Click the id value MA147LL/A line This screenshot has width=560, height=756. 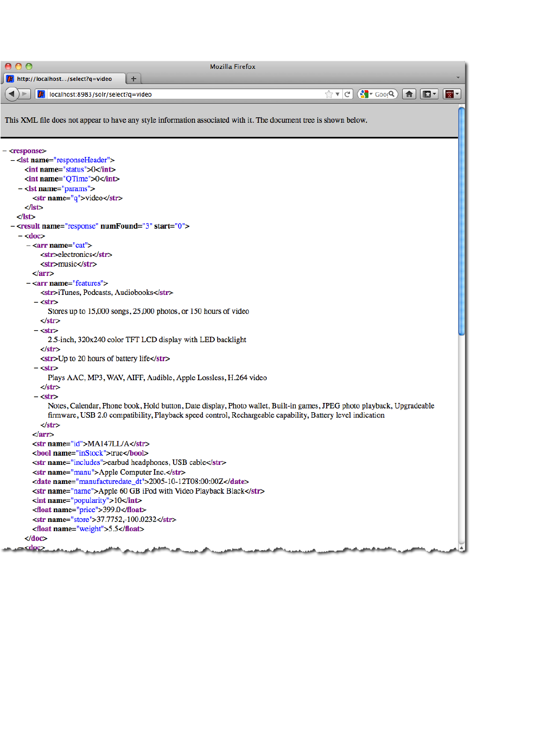point(91,444)
